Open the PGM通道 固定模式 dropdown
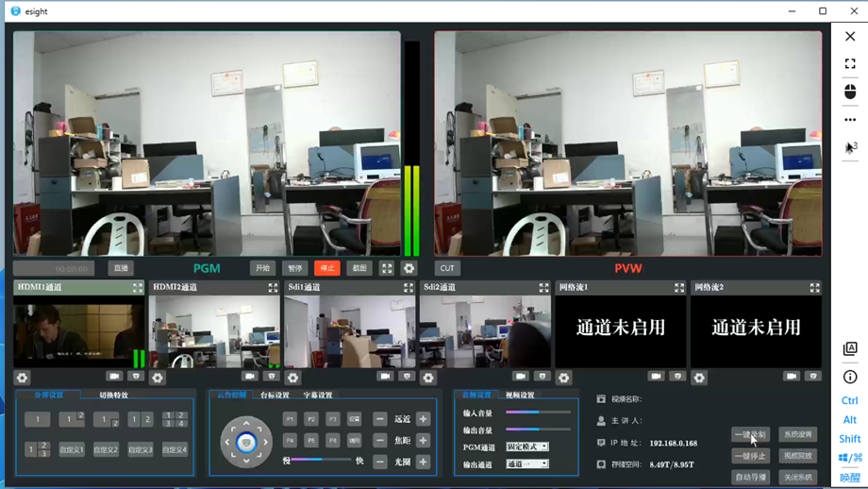868x489 pixels. point(526,447)
